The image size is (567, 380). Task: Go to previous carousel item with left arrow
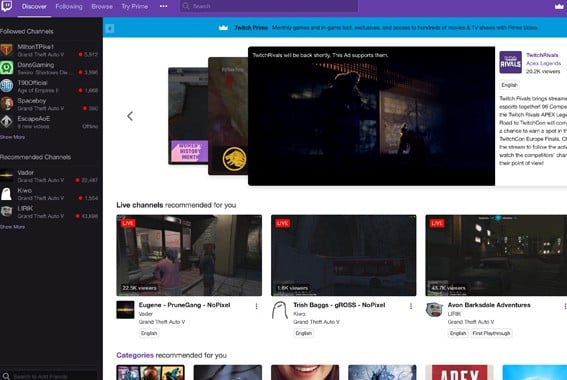point(130,116)
